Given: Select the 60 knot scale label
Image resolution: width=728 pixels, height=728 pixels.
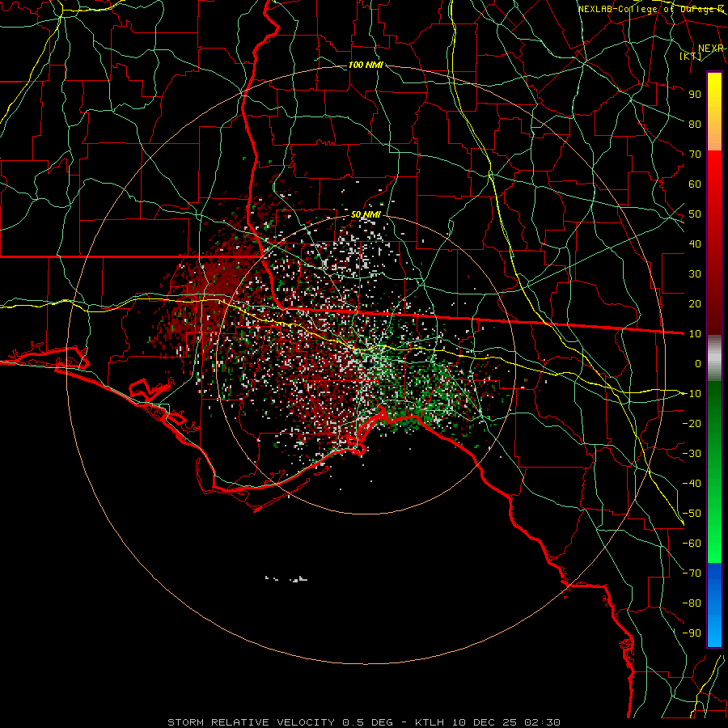Looking at the screenshot, I should pyautogui.click(x=695, y=184).
